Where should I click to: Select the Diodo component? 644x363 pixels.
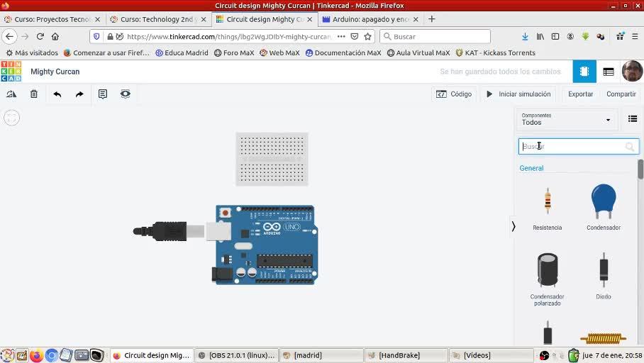(x=604, y=276)
